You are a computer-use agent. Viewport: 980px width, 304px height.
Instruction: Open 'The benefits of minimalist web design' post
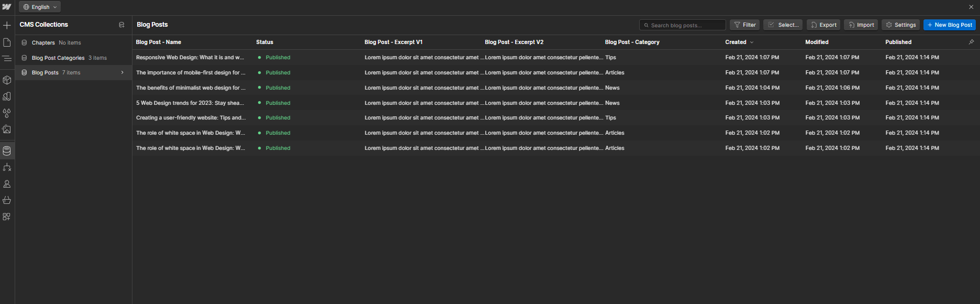tap(191, 88)
